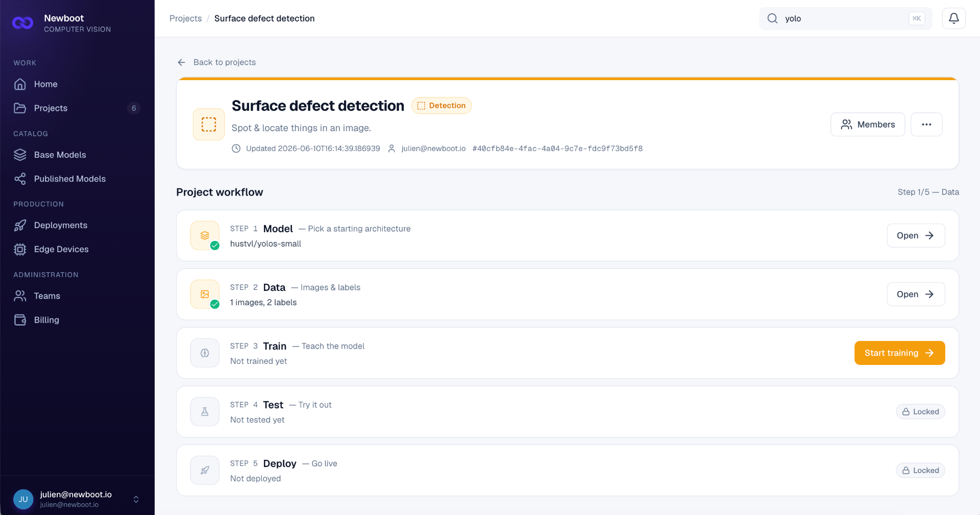Click the Teams people icon
Viewport: 980px width, 515px height.
click(20, 296)
